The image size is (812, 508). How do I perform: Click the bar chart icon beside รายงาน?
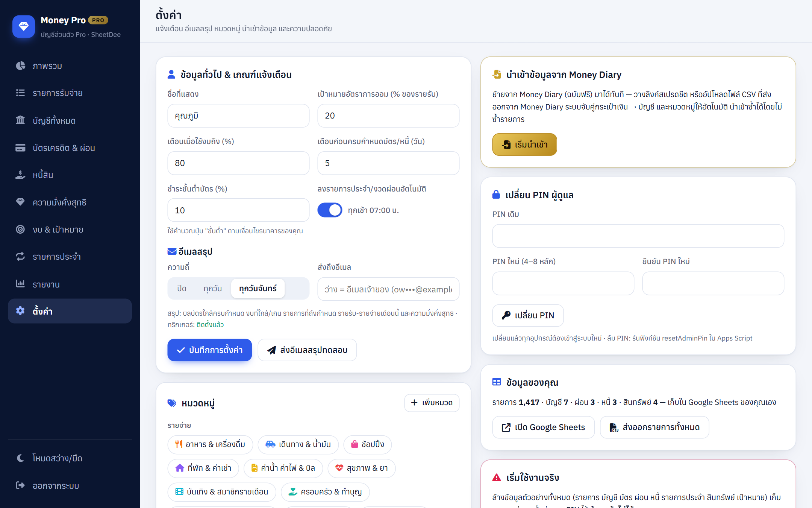point(20,284)
